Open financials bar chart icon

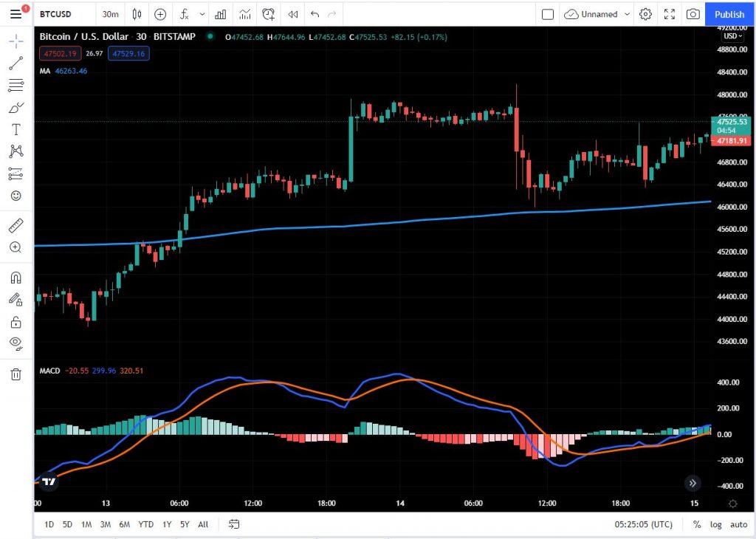pyautogui.click(x=220, y=15)
